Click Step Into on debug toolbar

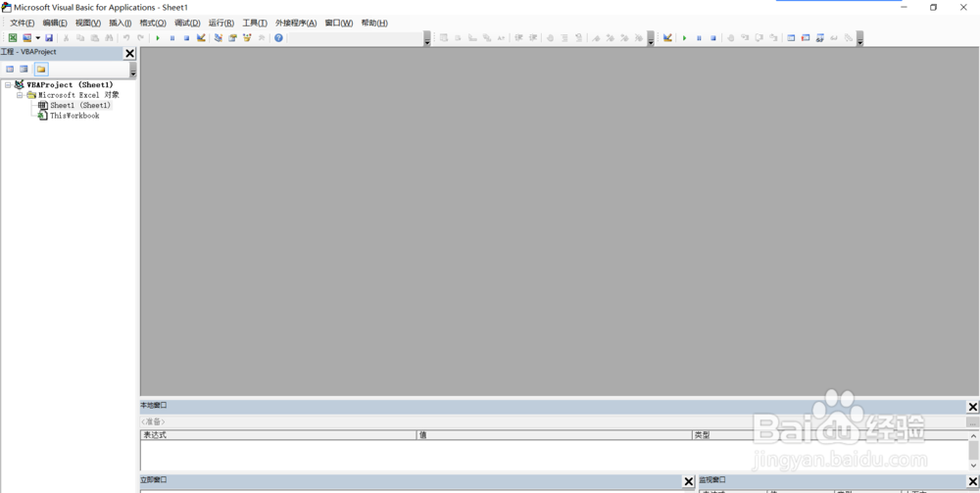[745, 38]
